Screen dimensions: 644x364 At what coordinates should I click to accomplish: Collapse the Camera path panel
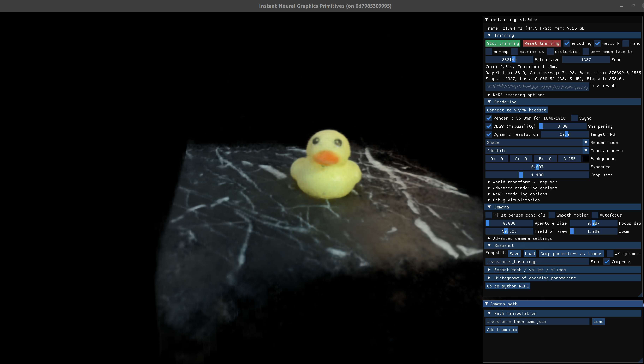[487, 304]
